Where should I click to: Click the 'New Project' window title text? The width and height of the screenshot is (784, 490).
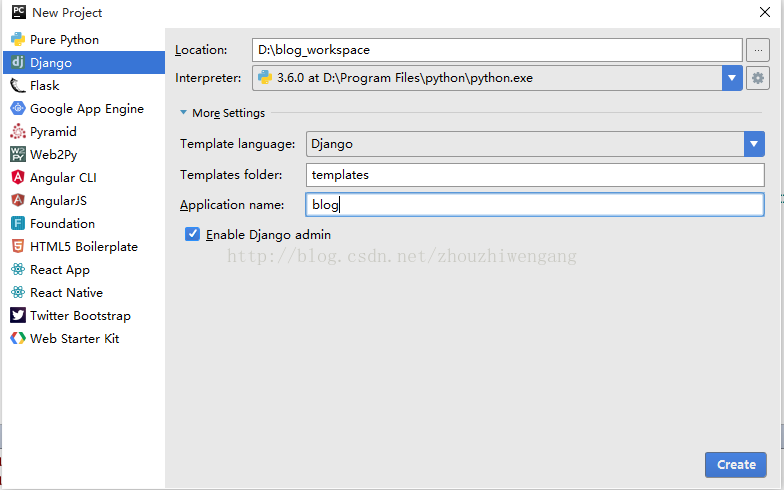coord(67,12)
